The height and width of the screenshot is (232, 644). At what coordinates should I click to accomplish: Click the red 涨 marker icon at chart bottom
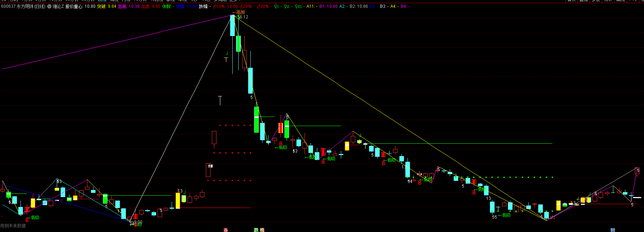tap(226, 230)
